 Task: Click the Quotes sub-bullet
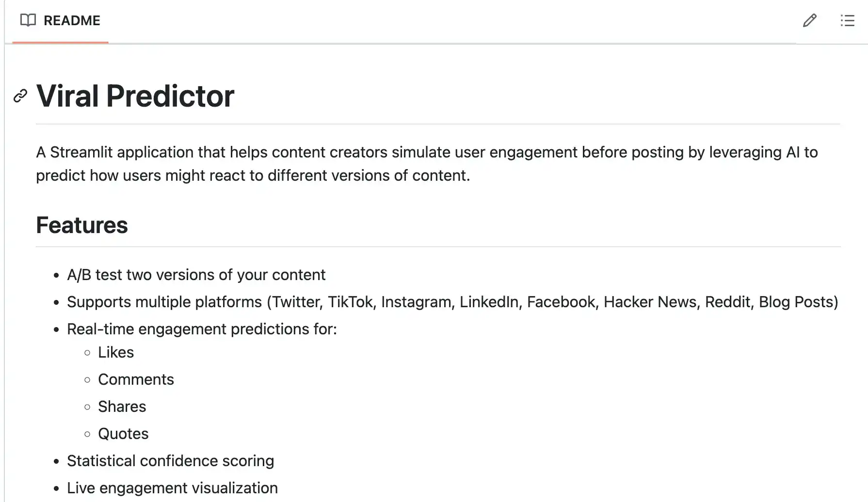pyautogui.click(x=123, y=434)
